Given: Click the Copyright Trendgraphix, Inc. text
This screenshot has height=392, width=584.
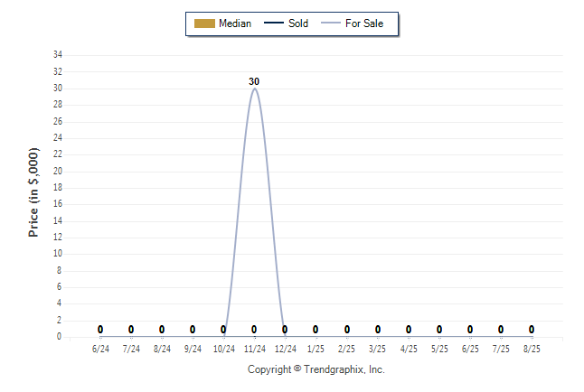Looking at the screenshot, I should click(316, 369).
